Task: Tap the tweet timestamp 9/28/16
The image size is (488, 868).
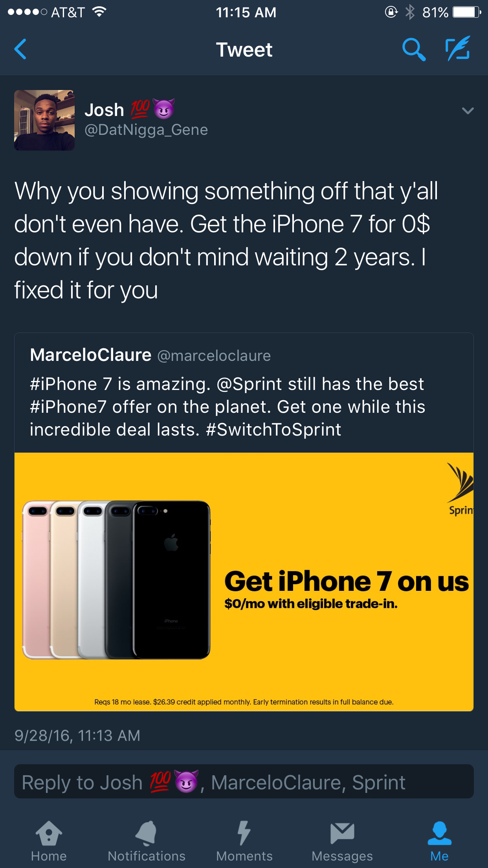Action: 77,736
